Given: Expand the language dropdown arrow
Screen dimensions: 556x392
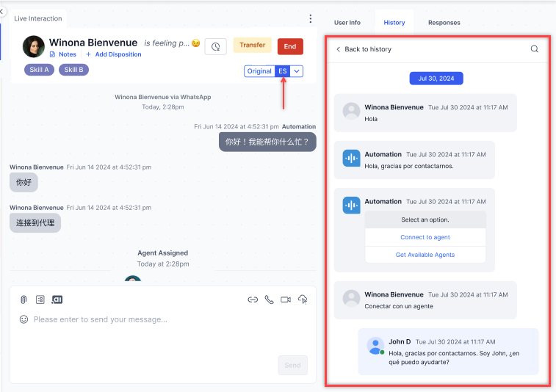Looking at the screenshot, I should pyautogui.click(x=297, y=71).
